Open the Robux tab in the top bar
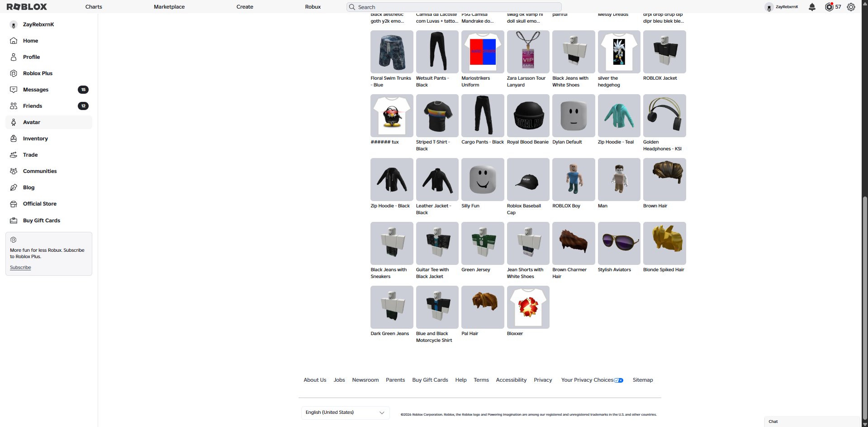Screen dimensions: 868x427 (313, 7)
